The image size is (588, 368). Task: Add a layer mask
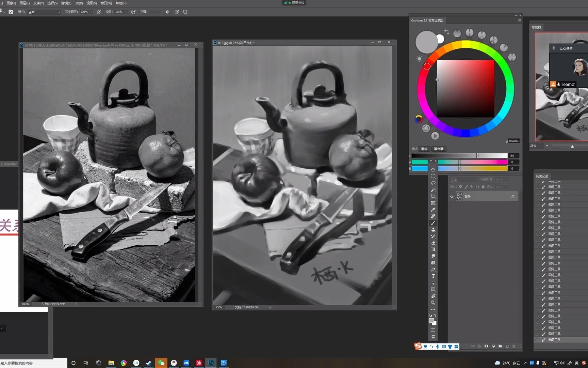coord(486,346)
